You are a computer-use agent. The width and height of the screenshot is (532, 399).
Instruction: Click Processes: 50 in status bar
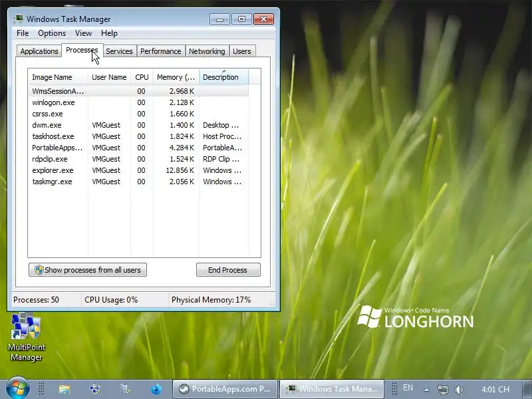[x=36, y=300]
